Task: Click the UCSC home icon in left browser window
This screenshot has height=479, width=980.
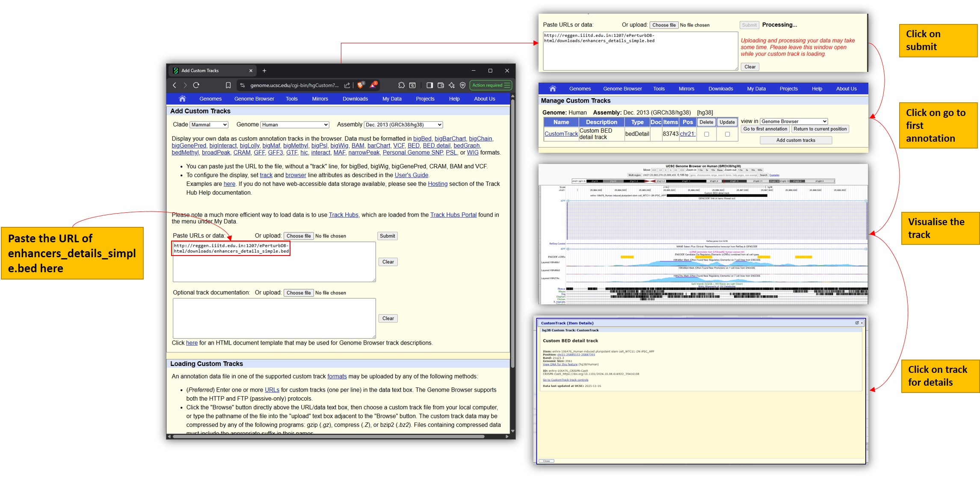Action: point(182,99)
